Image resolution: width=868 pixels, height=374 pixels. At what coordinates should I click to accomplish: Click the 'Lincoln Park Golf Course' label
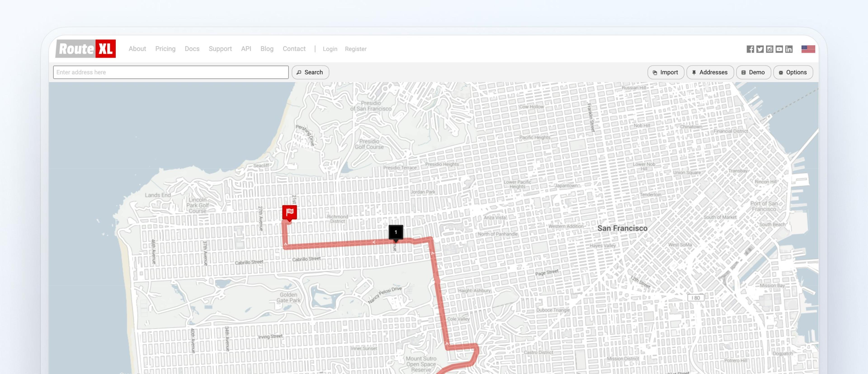click(x=198, y=205)
